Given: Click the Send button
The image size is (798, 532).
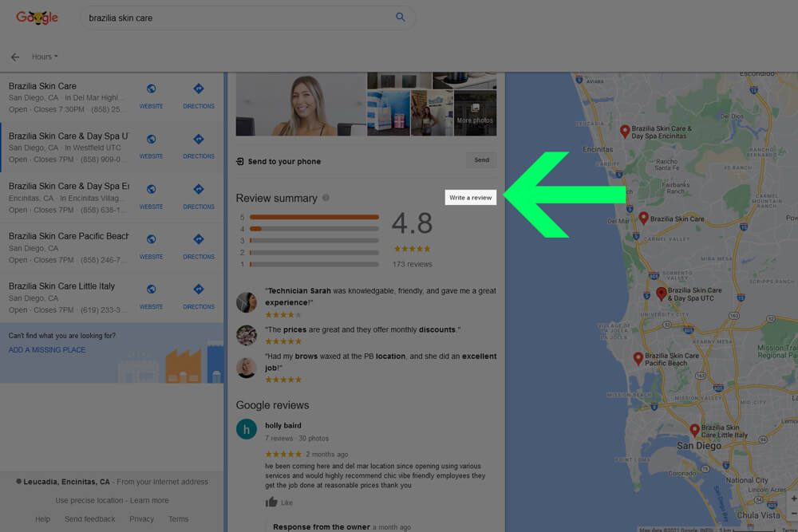Looking at the screenshot, I should click(481, 160).
